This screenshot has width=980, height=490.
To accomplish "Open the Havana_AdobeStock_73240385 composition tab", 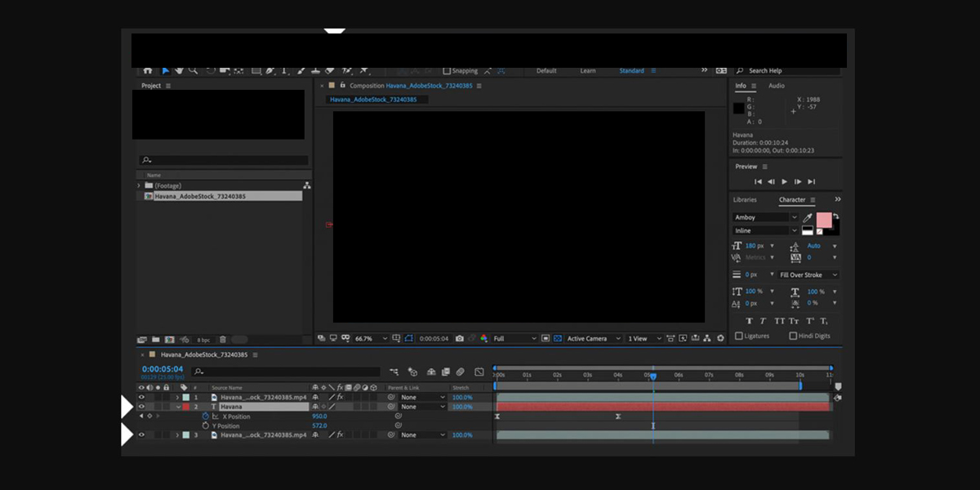I will pos(376,99).
